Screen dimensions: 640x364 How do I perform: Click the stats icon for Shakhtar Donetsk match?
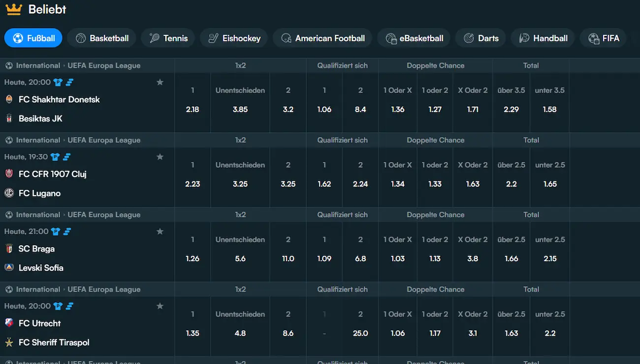coord(69,82)
